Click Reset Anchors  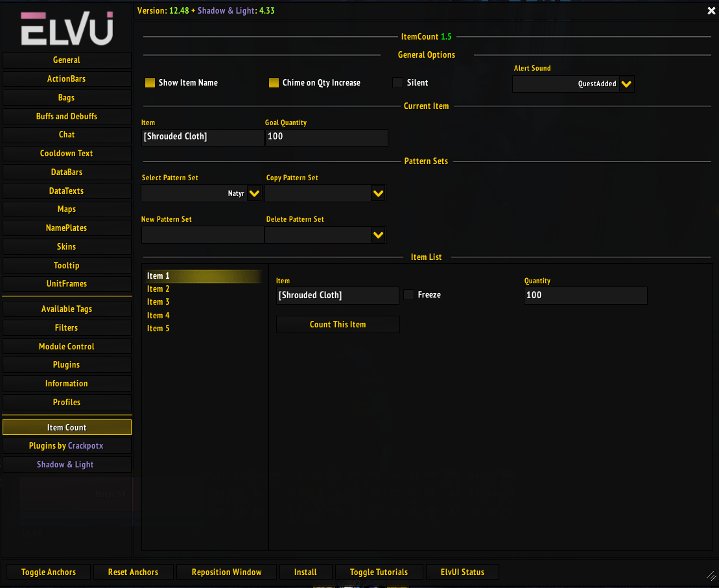134,572
